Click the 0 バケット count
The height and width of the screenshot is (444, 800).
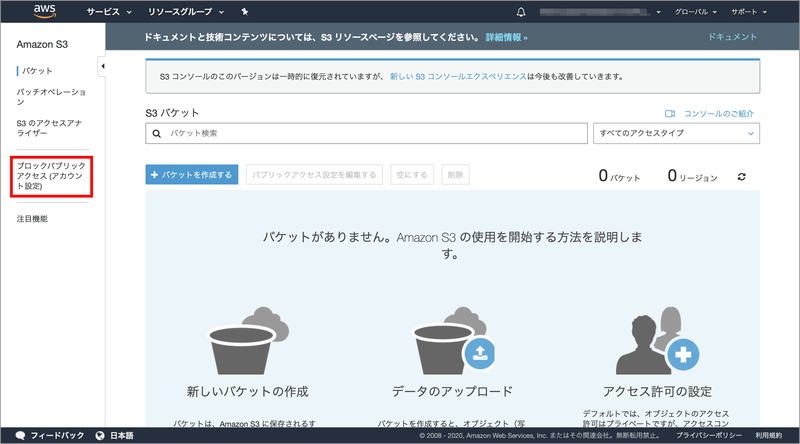pyautogui.click(x=619, y=176)
